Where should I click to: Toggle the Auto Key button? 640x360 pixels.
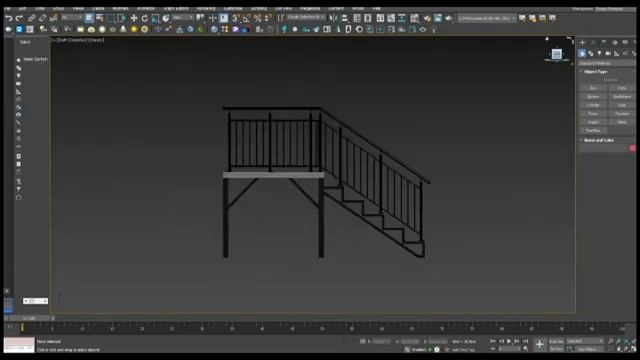556,341
